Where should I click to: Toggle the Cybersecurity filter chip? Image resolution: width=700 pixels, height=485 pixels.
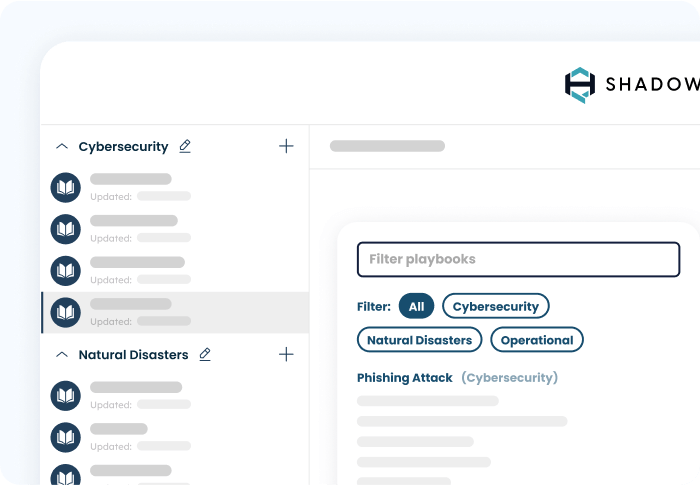(x=496, y=306)
